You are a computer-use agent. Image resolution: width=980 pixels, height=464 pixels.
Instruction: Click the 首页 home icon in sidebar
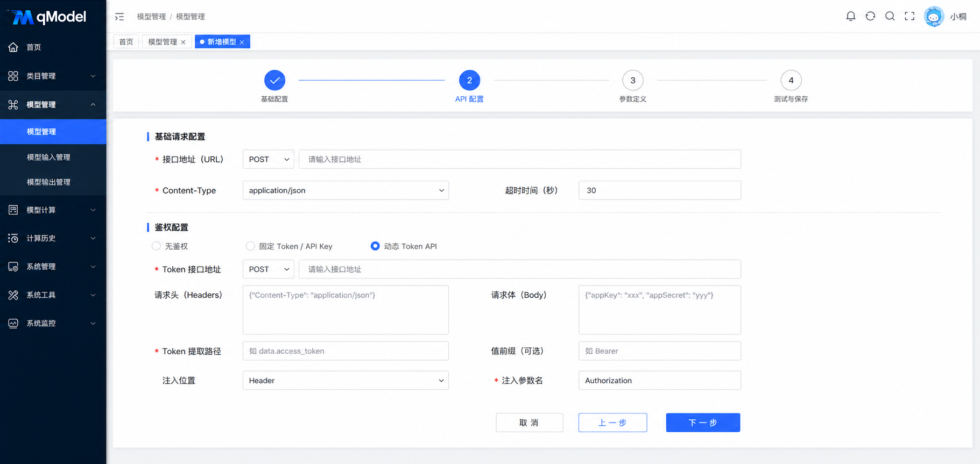(x=13, y=47)
